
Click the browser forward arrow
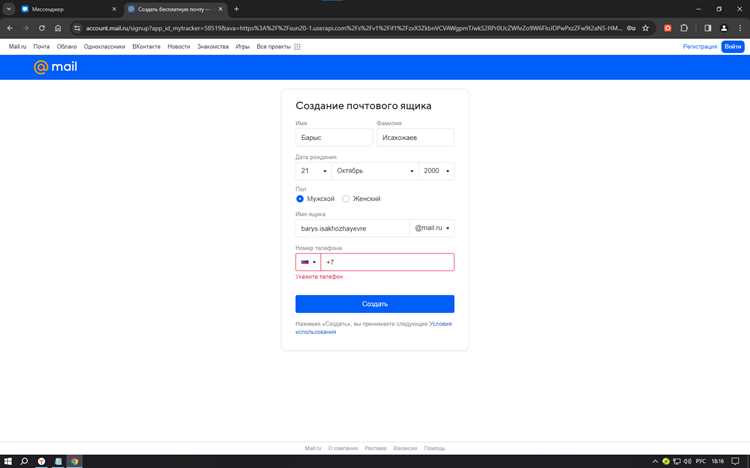click(x=26, y=28)
